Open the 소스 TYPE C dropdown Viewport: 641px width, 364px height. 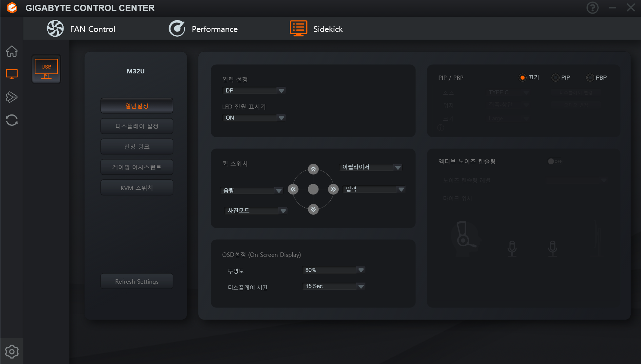click(508, 92)
